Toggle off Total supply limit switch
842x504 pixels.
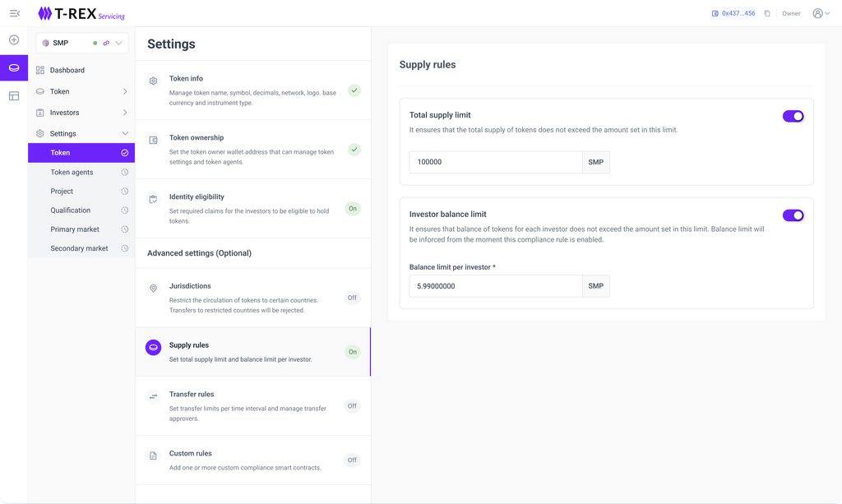pos(793,116)
